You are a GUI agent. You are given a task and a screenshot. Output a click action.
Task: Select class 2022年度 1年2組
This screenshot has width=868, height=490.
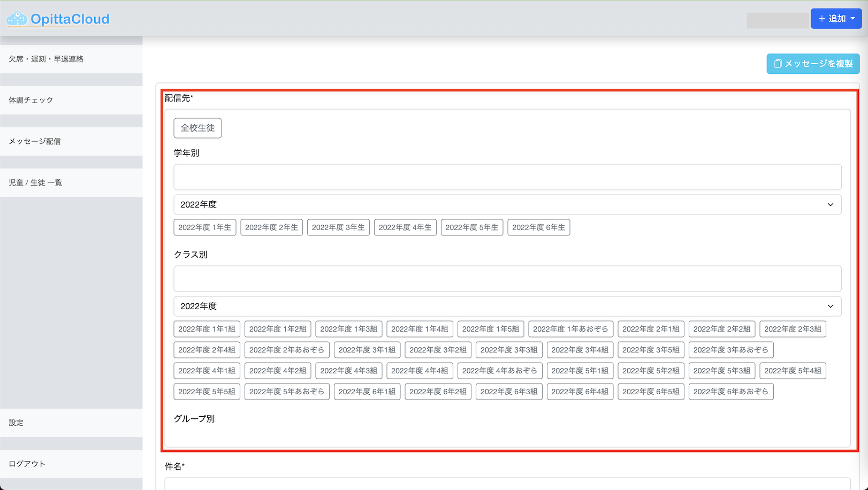(x=278, y=329)
